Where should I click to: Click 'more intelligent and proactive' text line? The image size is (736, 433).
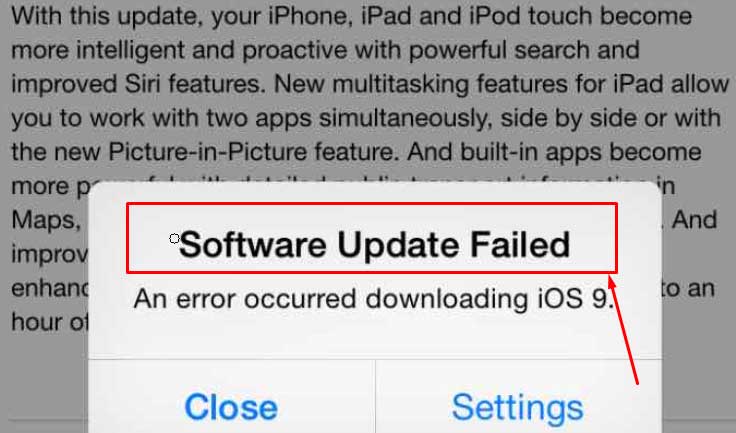point(179,50)
